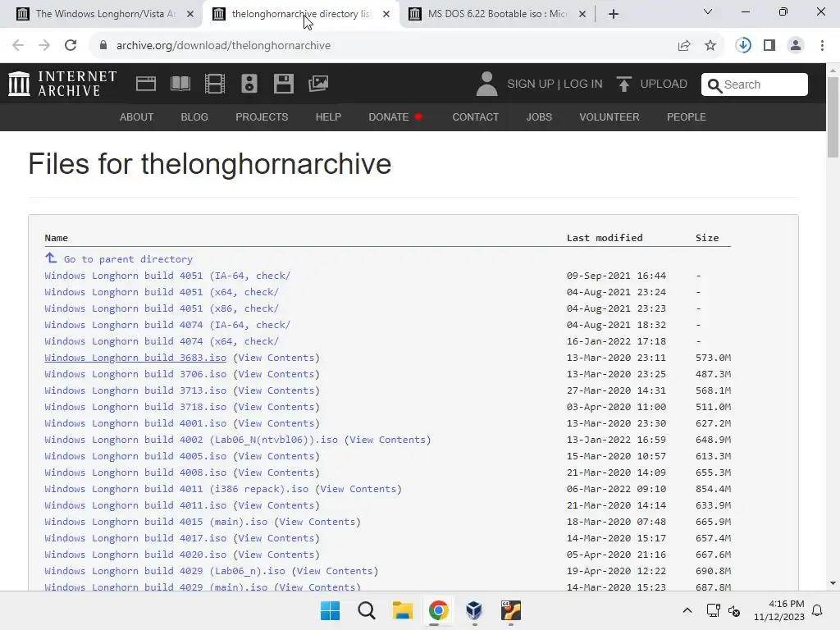Share this page using the share icon
This screenshot has width=840, height=630.
684,46
